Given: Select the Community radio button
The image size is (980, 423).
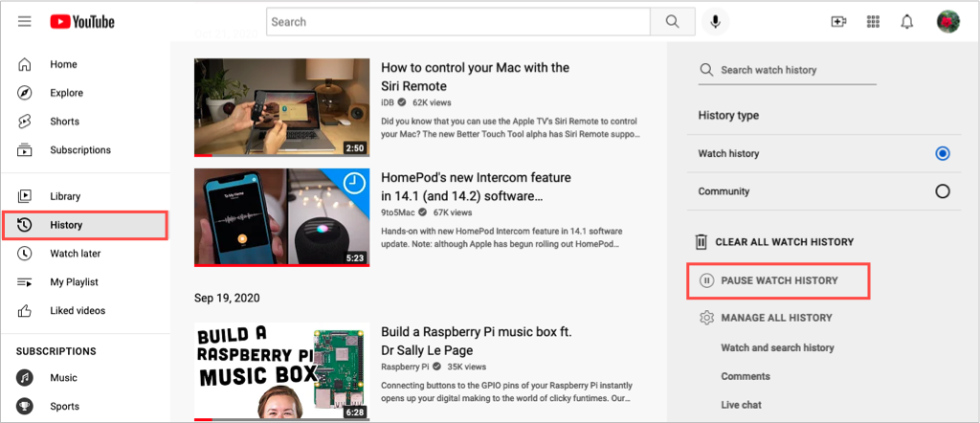Looking at the screenshot, I should click(x=943, y=191).
